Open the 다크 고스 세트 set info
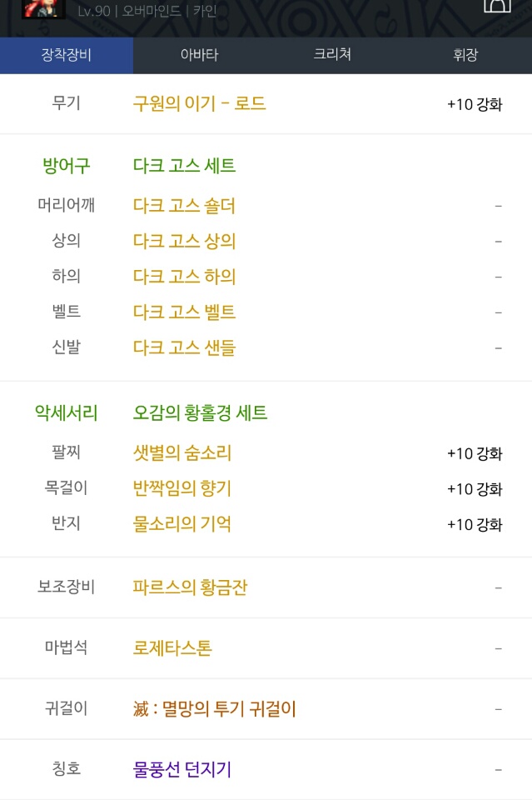Screen dimensions: 532x800 185,165
